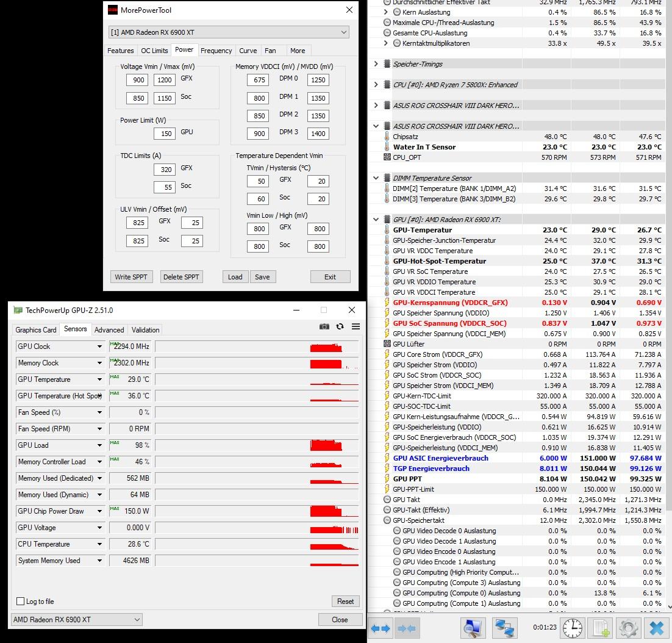Click Save button in MorePowerTool

pos(262,277)
